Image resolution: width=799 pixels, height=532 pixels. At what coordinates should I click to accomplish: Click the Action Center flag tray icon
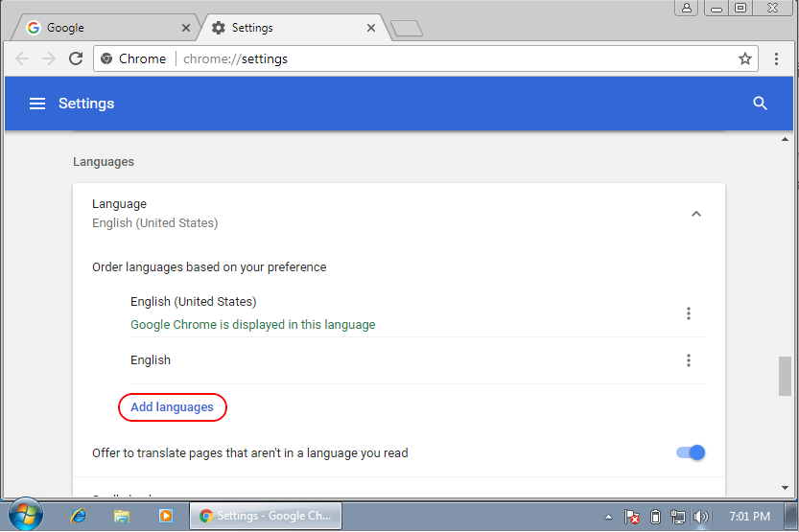pos(632,517)
